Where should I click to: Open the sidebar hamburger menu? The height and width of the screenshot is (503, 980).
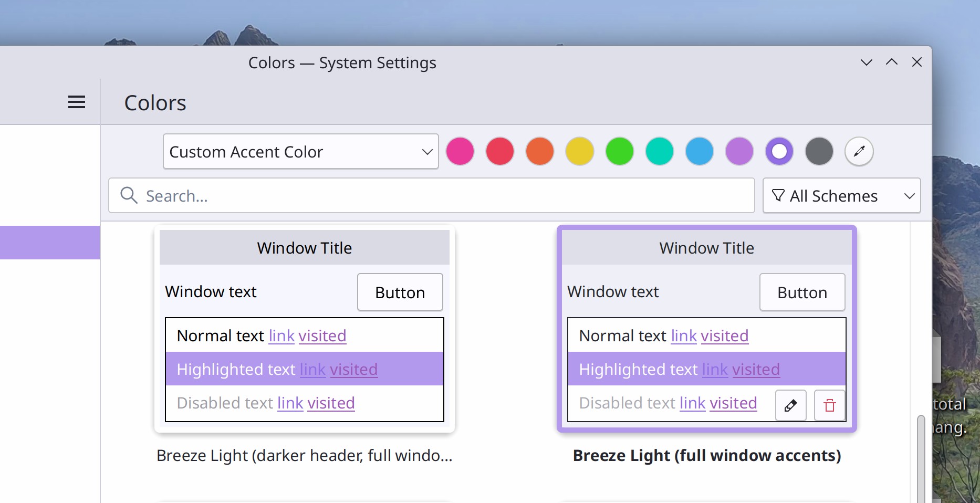(77, 101)
